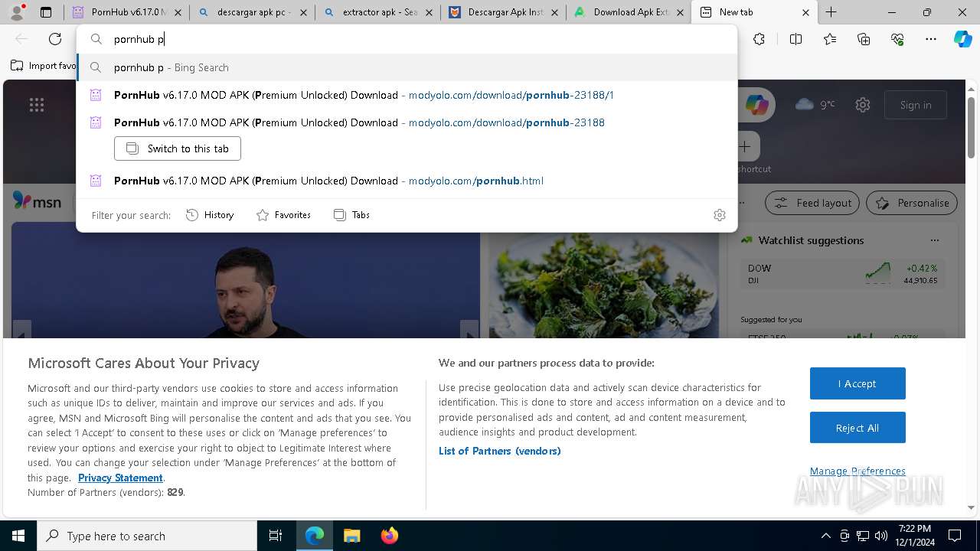Screen dimensions: 980x551
Task: Click Switch to this tab button
Action: pos(178,148)
